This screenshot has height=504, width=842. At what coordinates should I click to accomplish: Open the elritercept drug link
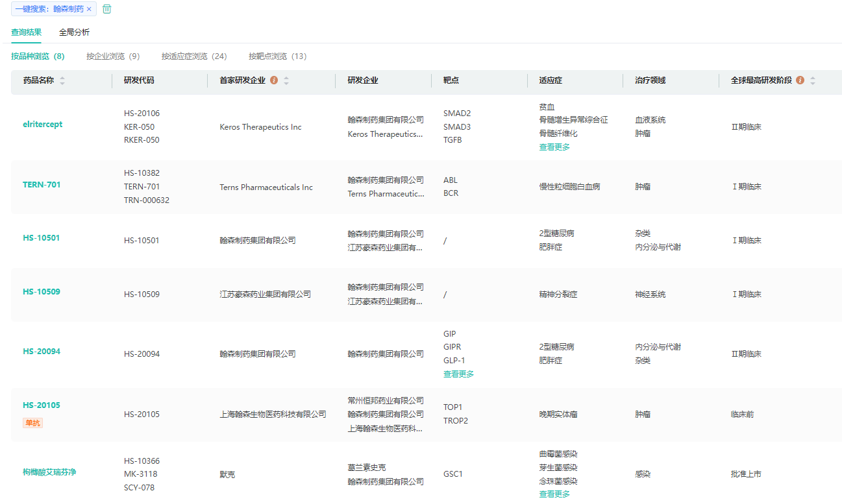43,125
